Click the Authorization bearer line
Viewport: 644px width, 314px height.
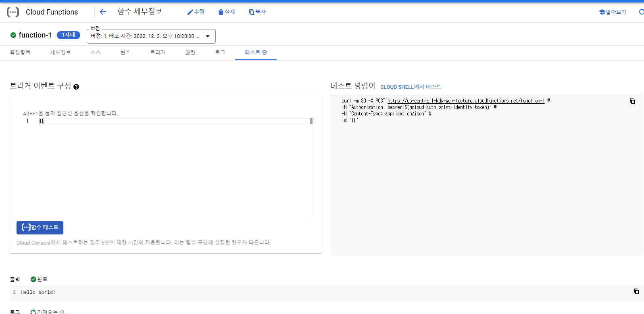(419, 107)
